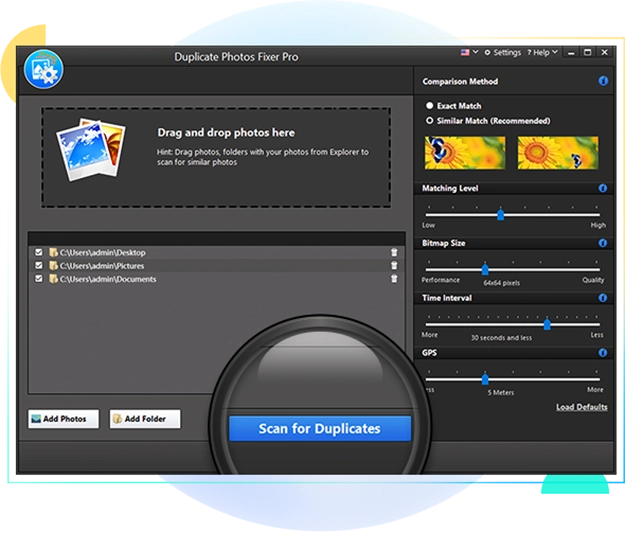Screen dimensions: 625x539
Task: Click the Time Interval slider handle
Action: click(547, 325)
